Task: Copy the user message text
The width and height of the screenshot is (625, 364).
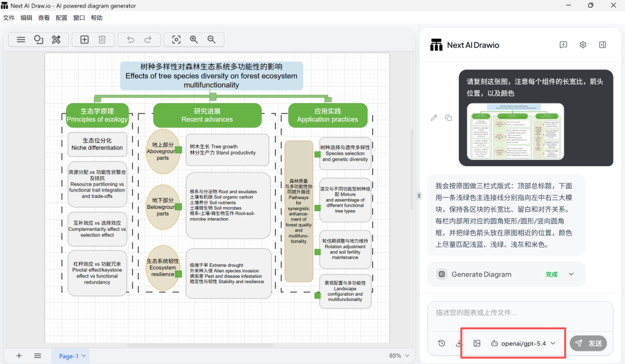Action: tap(448, 118)
